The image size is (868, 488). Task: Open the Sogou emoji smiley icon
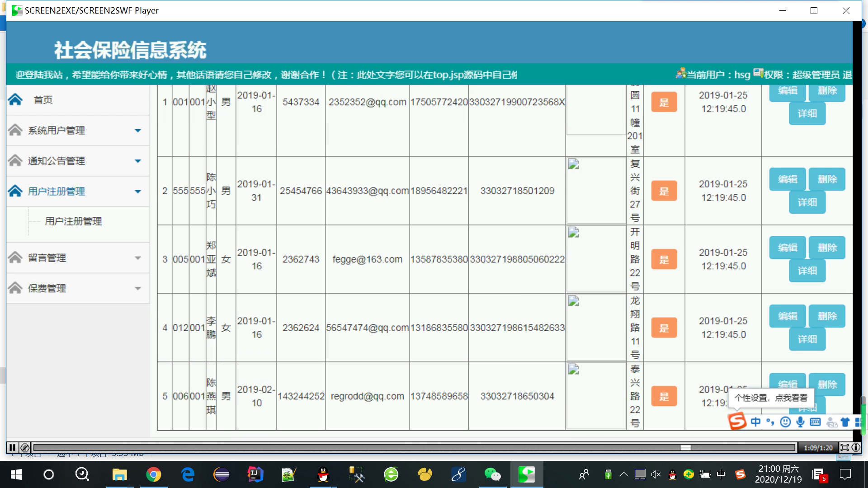786,422
